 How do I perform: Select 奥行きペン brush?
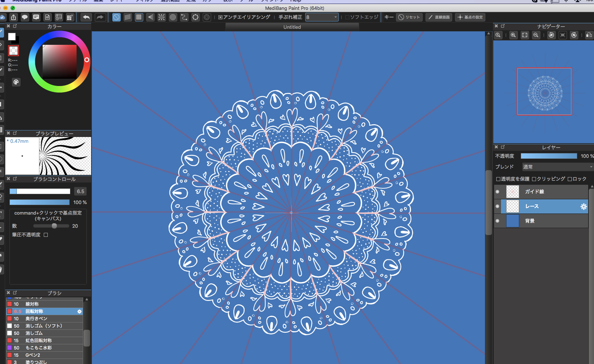pos(44,319)
